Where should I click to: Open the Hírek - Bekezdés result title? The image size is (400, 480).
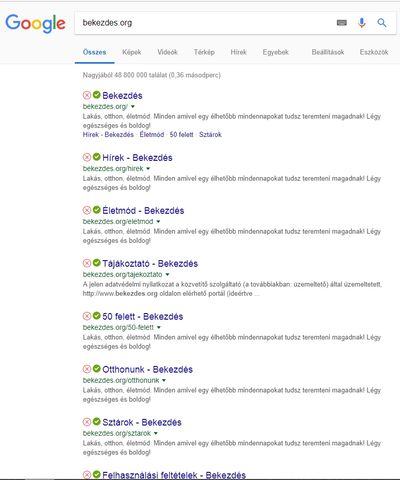(x=137, y=158)
